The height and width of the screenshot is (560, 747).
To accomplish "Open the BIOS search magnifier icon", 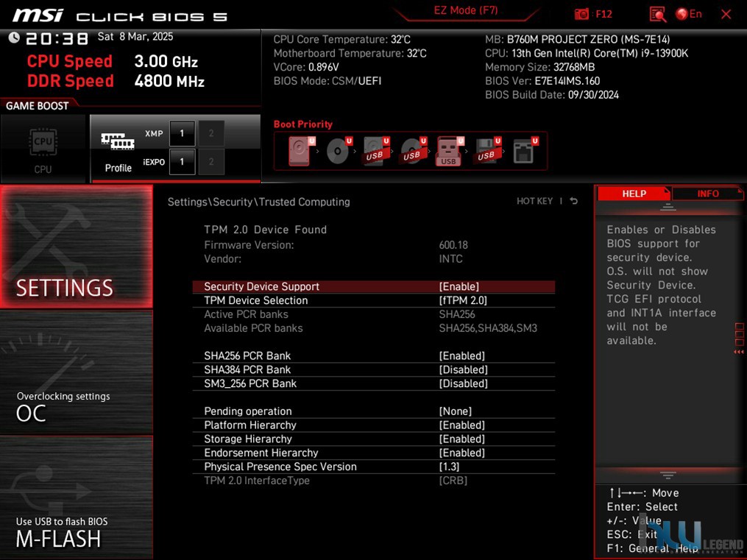I will click(657, 14).
